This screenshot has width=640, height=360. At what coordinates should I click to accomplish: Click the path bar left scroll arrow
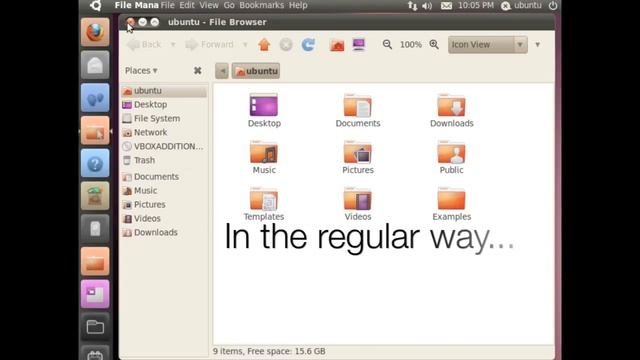[222, 71]
